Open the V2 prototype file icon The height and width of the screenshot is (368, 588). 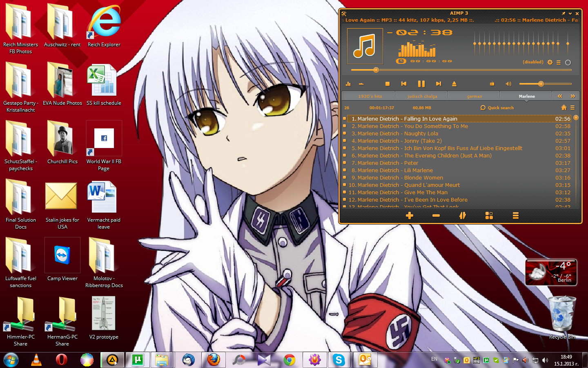(x=104, y=318)
